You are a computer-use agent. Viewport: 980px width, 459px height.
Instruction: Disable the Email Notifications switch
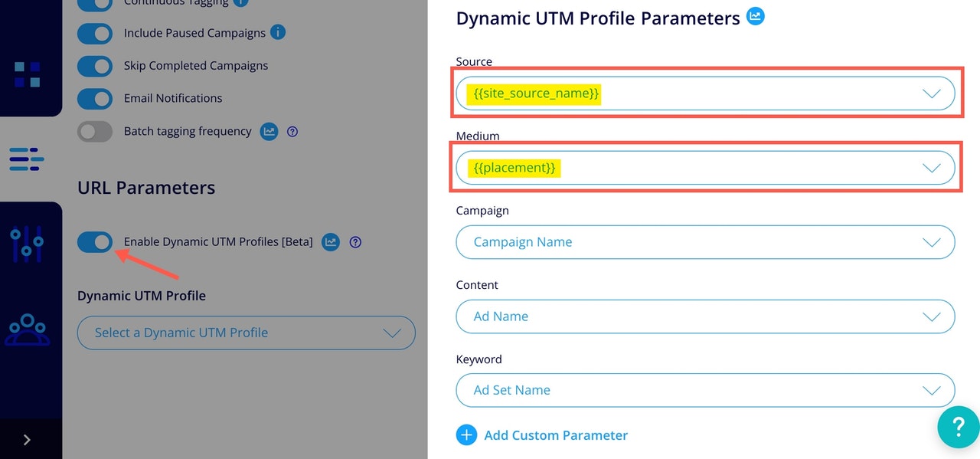[95, 99]
